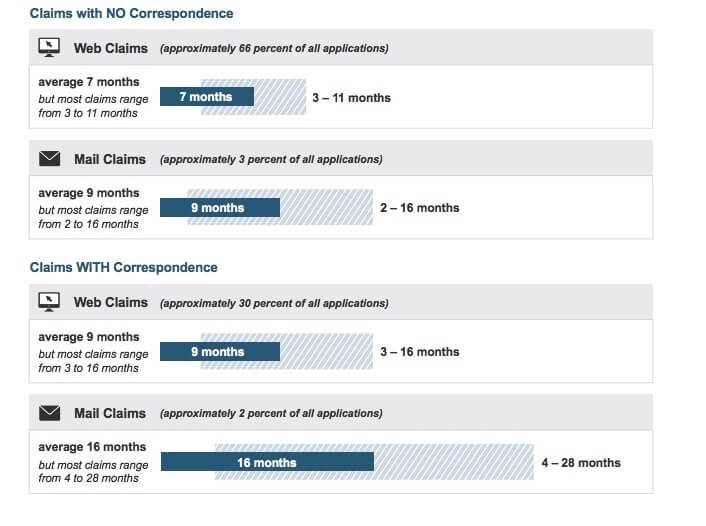
Task: Click the "2 – 16 months" range label
Action: pyautogui.click(x=419, y=208)
